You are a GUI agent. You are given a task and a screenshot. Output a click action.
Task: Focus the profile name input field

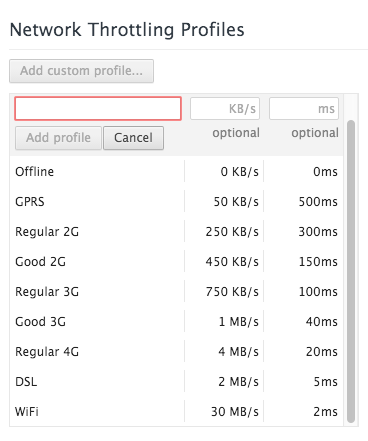[x=98, y=108]
